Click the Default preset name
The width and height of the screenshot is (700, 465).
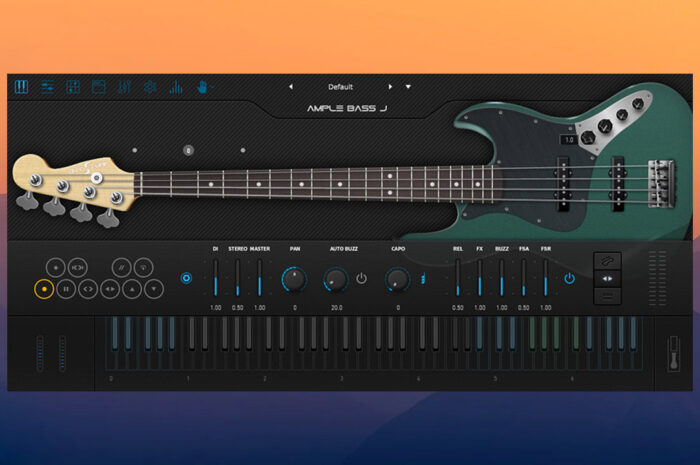click(x=341, y=87)
